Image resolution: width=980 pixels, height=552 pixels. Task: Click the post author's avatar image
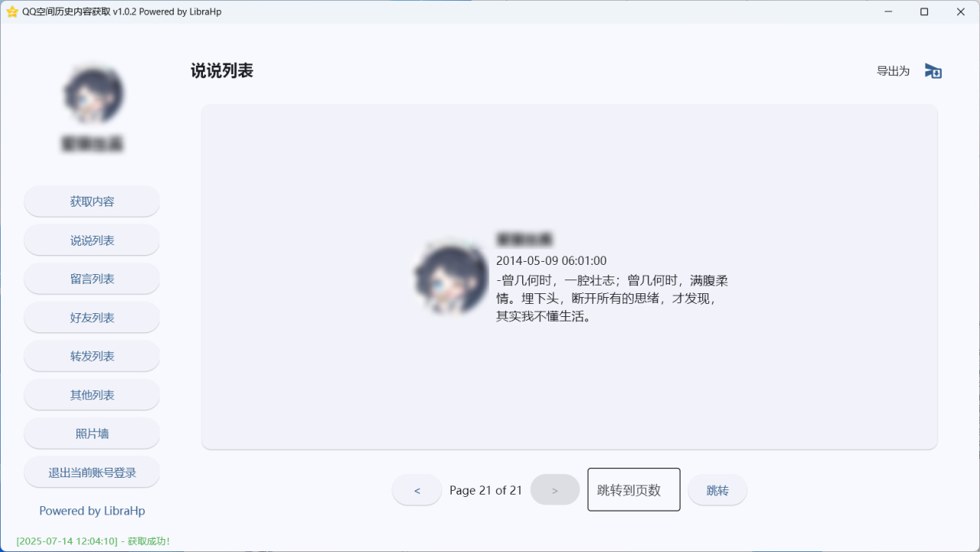(451, 279)
